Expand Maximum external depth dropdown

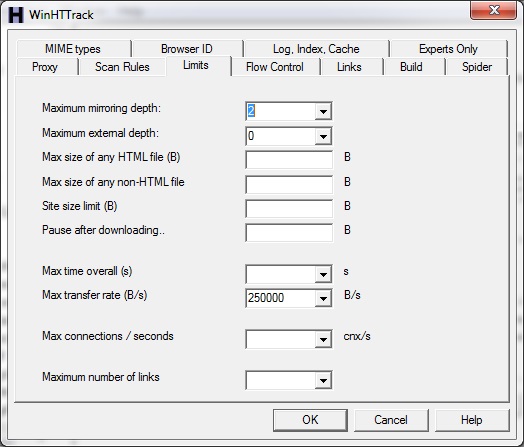pos(323,136)
